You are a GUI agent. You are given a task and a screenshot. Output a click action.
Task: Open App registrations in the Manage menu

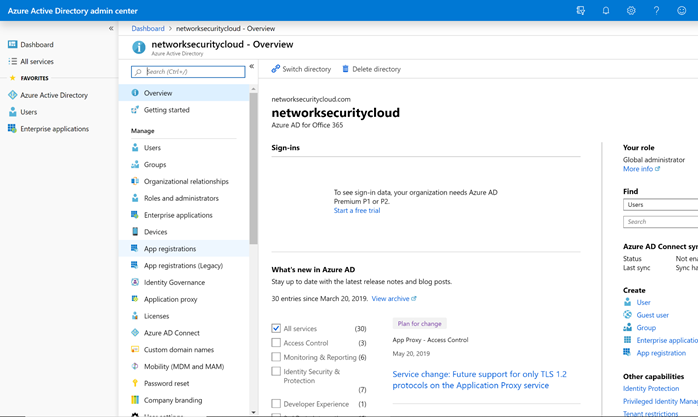tap(184, 249)
